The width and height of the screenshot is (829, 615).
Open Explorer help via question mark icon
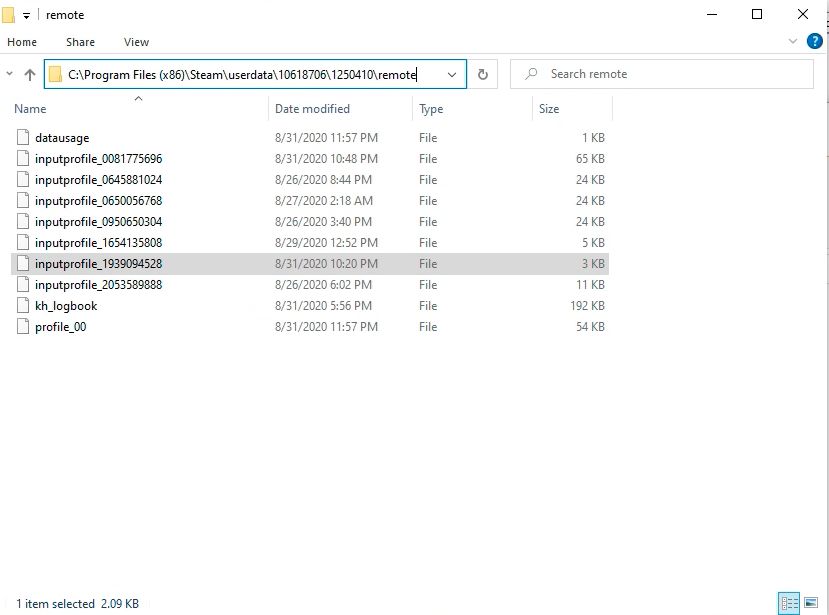(814, 41)
